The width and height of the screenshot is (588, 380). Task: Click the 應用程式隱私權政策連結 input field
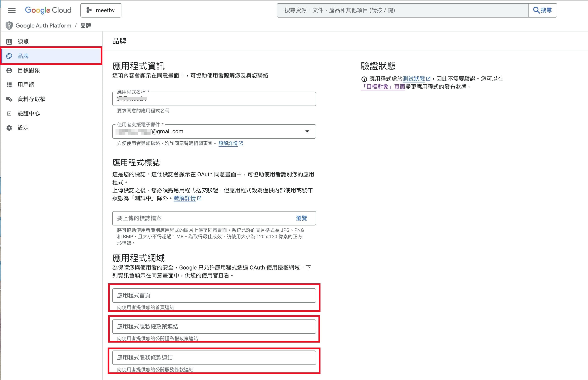pyautogui.click(x=214, y=326)
